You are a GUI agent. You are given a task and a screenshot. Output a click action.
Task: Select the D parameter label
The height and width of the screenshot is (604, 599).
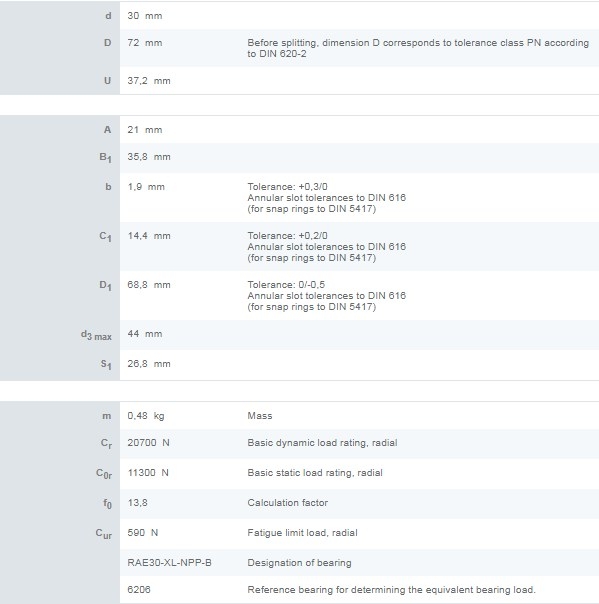(x=107, y=43)
